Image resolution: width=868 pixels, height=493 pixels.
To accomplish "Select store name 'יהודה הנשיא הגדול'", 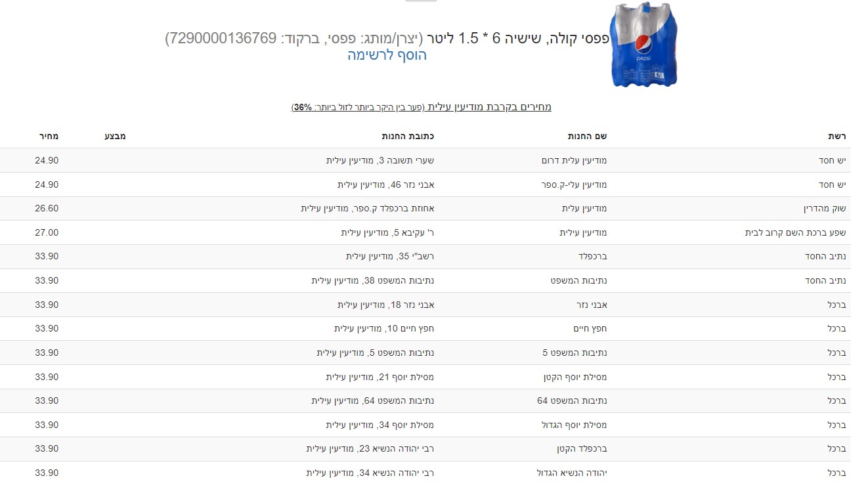I will pos(571,473).
